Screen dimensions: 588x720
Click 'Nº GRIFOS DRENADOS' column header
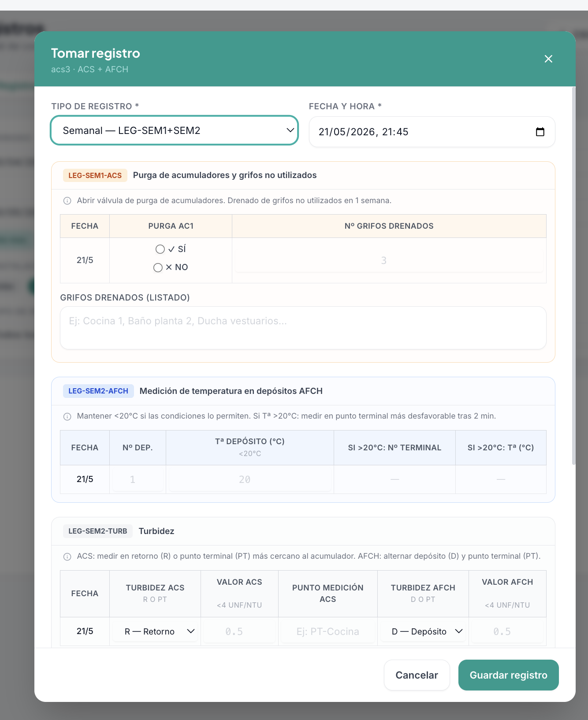(x=389, y=226)
